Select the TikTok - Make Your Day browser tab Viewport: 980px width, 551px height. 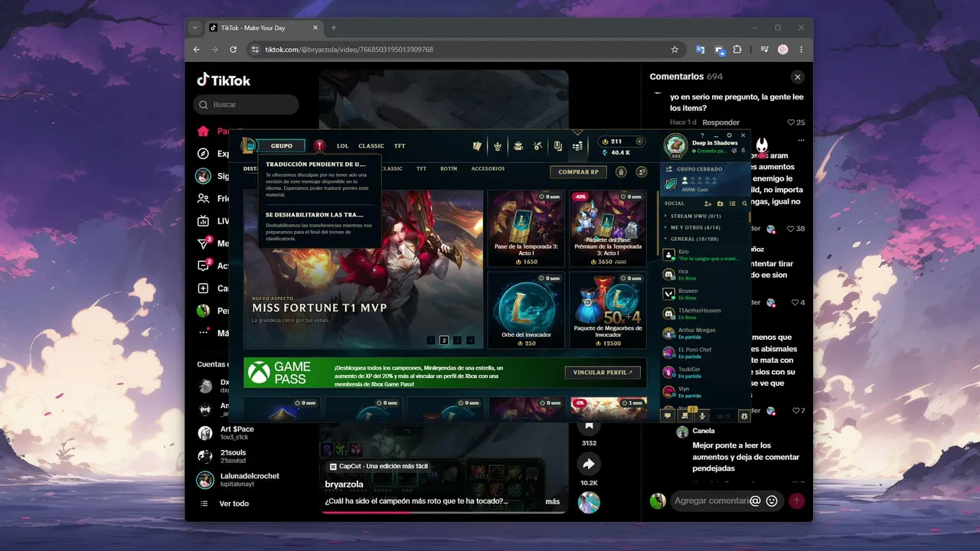[264, 28]
